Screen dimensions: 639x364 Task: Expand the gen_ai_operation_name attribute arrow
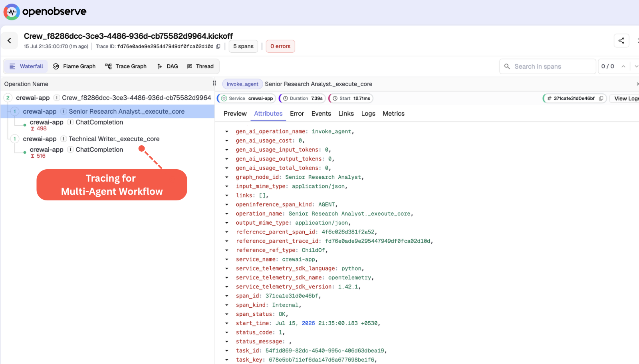227,131
